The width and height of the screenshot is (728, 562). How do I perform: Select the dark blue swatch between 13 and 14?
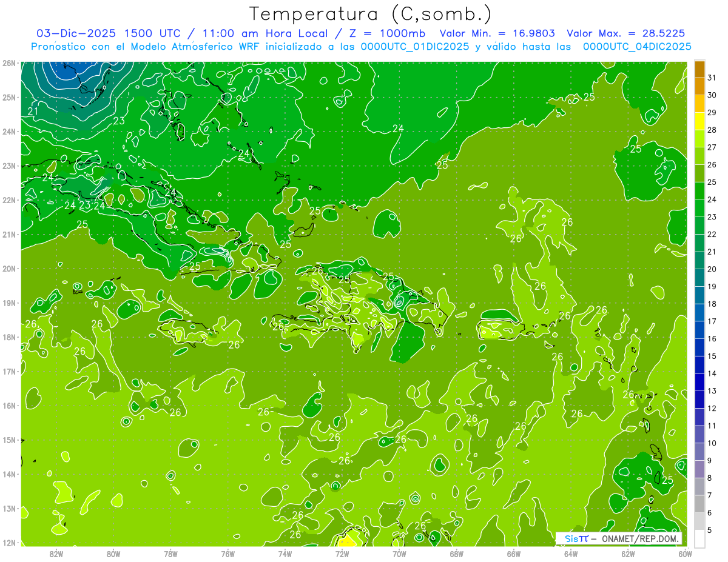(x=699, y=382)
